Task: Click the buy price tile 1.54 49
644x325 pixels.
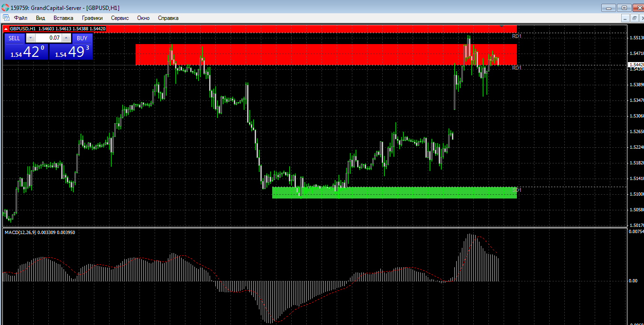Action: coord(71,52)
